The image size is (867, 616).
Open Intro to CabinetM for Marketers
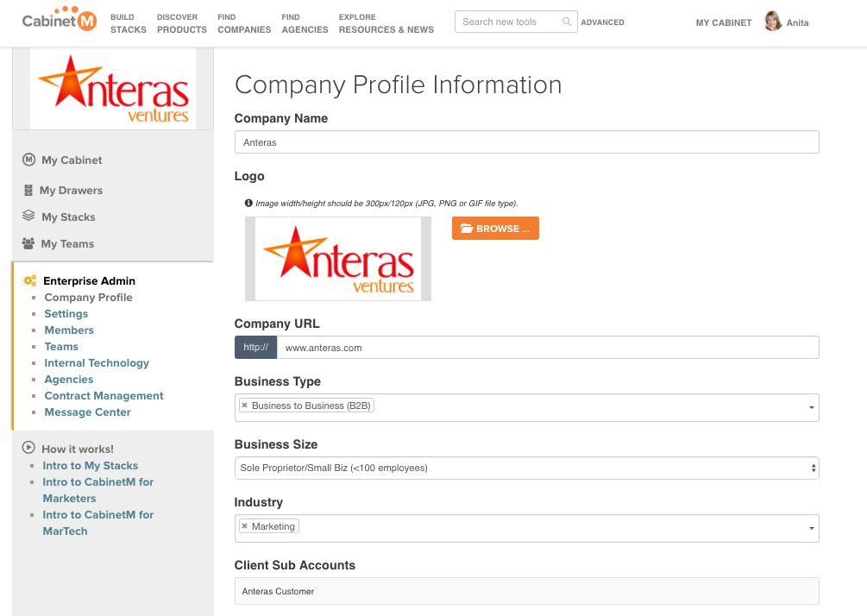point(97,490)
